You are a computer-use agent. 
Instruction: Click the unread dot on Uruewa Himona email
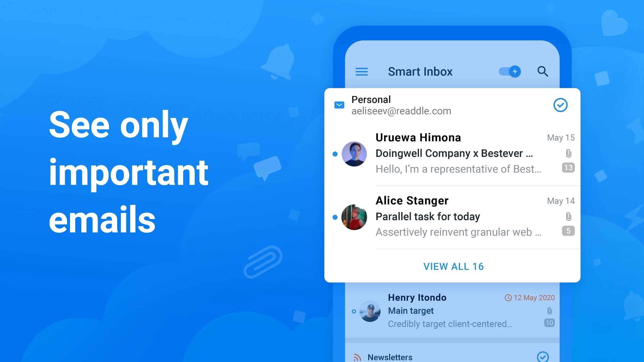(335, 153)
